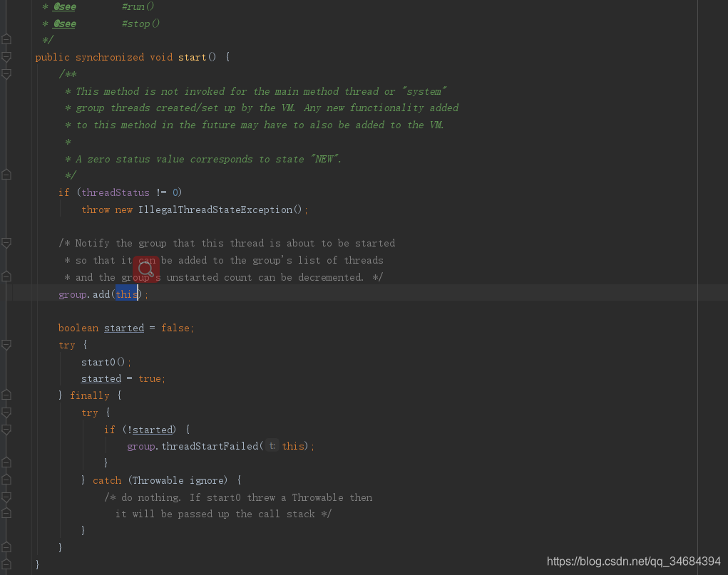Click 'group' in group.add(this) line
The height and width of the screenshot is (575, 728).
73,295
